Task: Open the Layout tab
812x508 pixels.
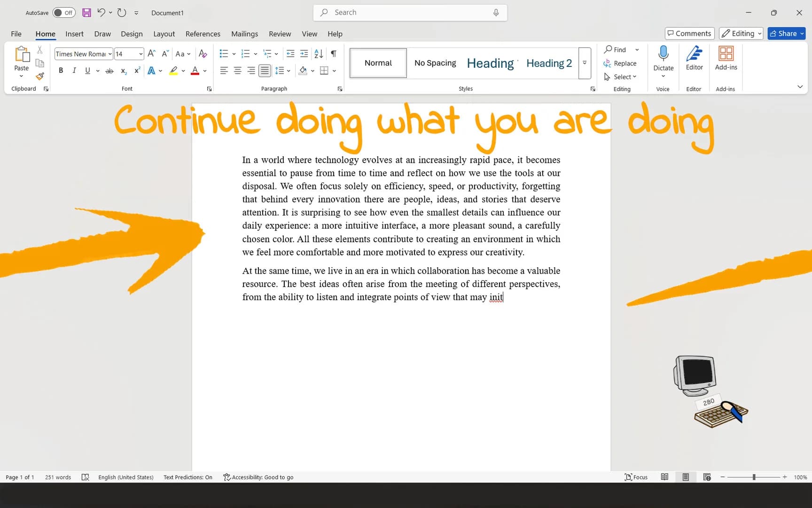Action: click(164, 34)
